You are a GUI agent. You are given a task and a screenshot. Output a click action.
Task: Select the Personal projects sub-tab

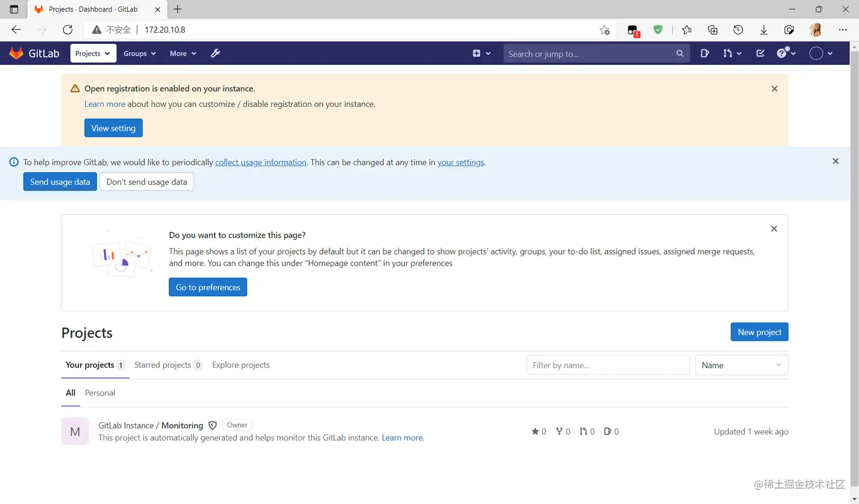[100, 393]
